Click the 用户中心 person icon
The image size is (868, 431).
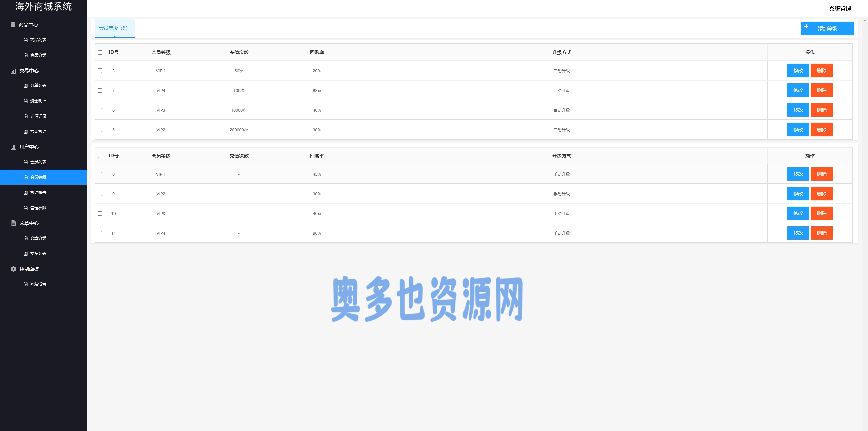click(x=14, y=147)
